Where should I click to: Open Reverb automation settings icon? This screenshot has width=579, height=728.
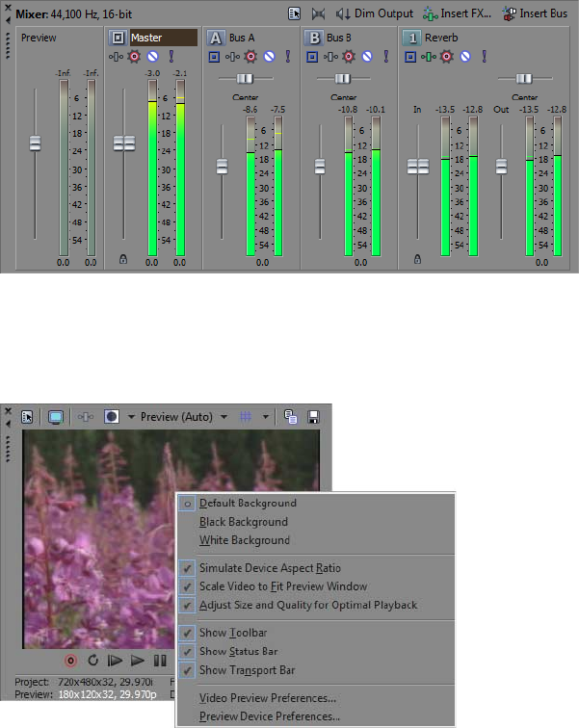447,57
